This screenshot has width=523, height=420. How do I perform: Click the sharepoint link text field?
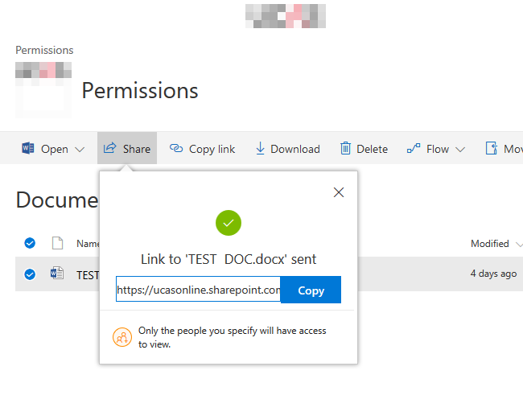tap(198, 290)
